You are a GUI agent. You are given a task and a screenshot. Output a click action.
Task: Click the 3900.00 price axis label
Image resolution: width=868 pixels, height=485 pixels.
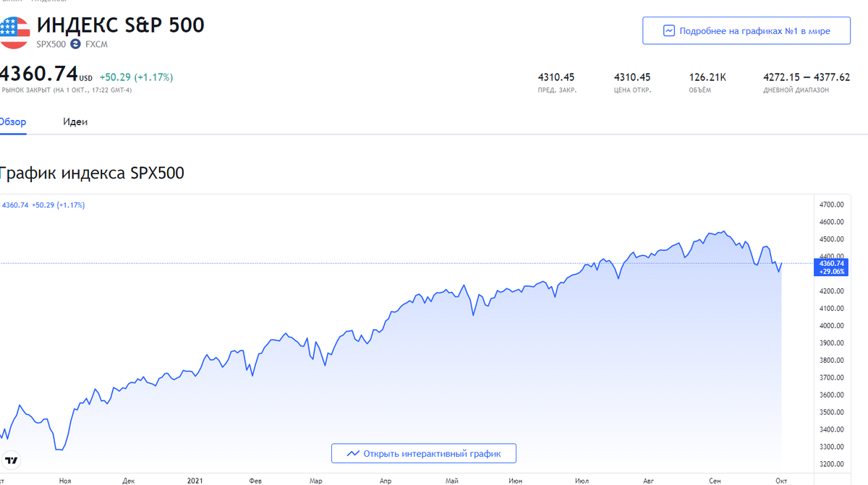833,343
